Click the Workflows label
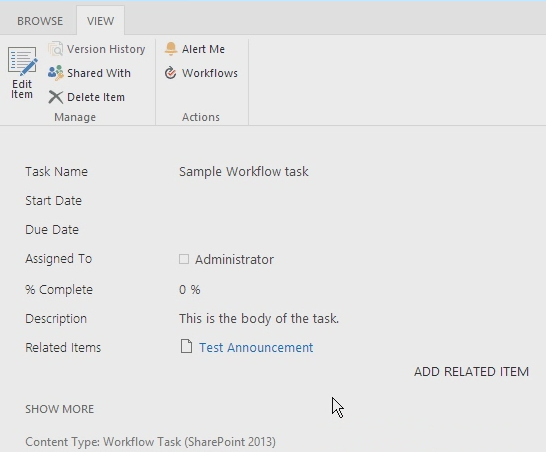The image size is (546, 452). 210,73
